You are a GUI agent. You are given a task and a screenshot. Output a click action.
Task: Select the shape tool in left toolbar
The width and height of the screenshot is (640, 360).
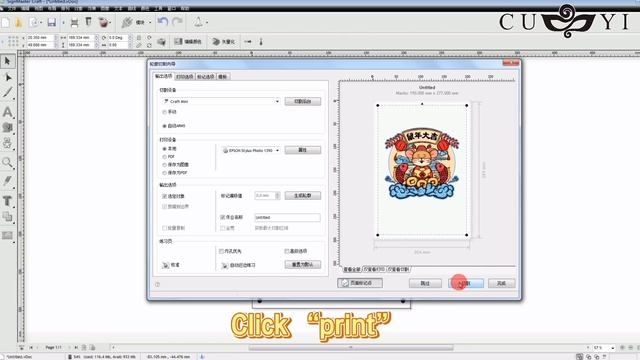(7, 127)
